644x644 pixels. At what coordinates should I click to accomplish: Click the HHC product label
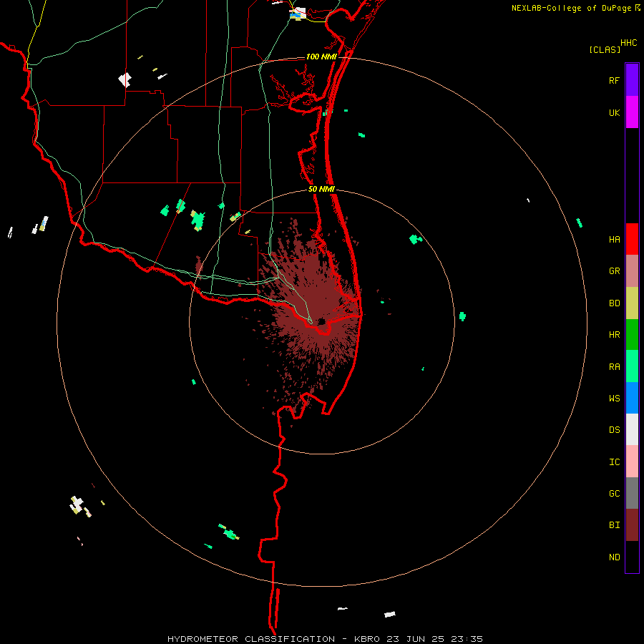click(x=628, y=43)
